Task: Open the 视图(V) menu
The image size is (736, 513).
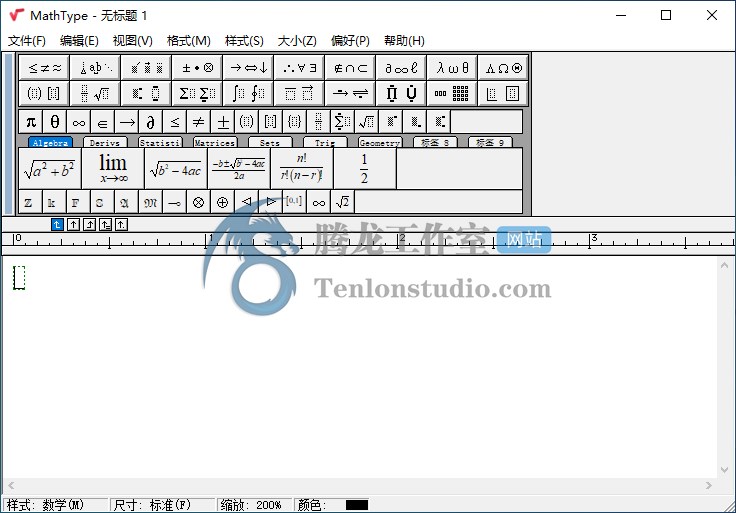Action: coord(132,41)
